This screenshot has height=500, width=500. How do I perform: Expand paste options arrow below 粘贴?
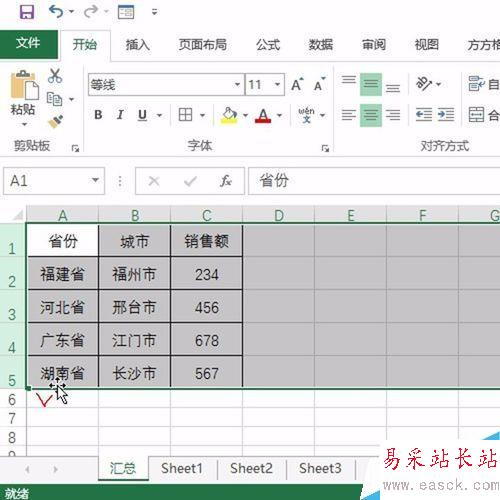(x=24, y=125)
